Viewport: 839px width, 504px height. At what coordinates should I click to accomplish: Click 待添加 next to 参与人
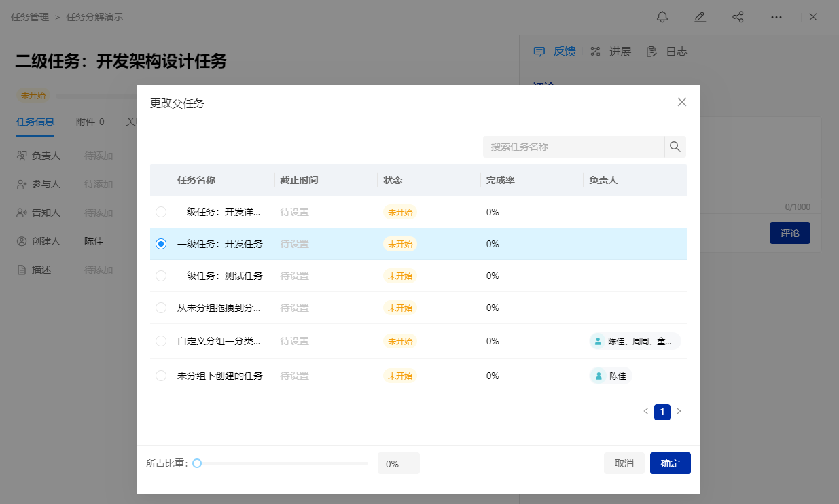point(99,184)
